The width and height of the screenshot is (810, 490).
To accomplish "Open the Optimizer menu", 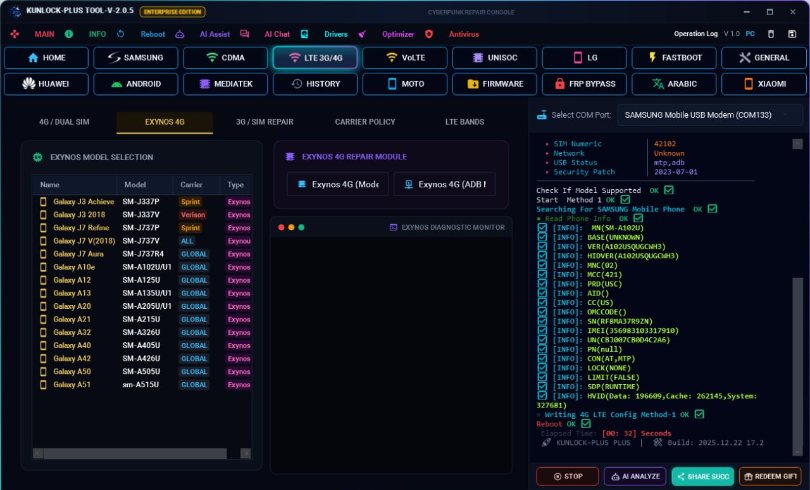I will (398, 34).
